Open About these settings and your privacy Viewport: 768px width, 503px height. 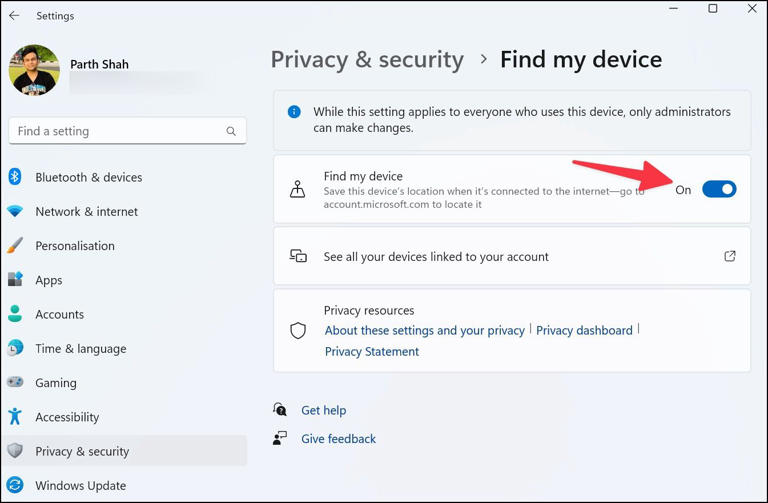tap(424, 330)
